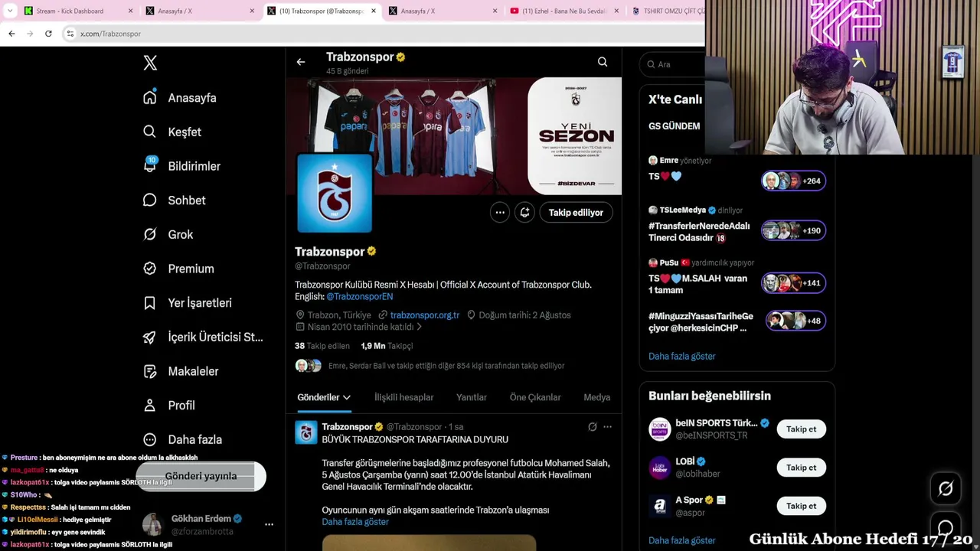Switch to İlişkili hesaplar tab
Image resolution: width=980 pixels, height=551 pixels.
pos(403,397)
